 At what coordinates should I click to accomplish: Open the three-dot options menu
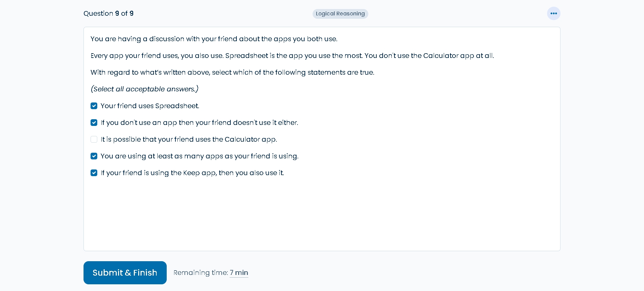click(x=553, y=13)
